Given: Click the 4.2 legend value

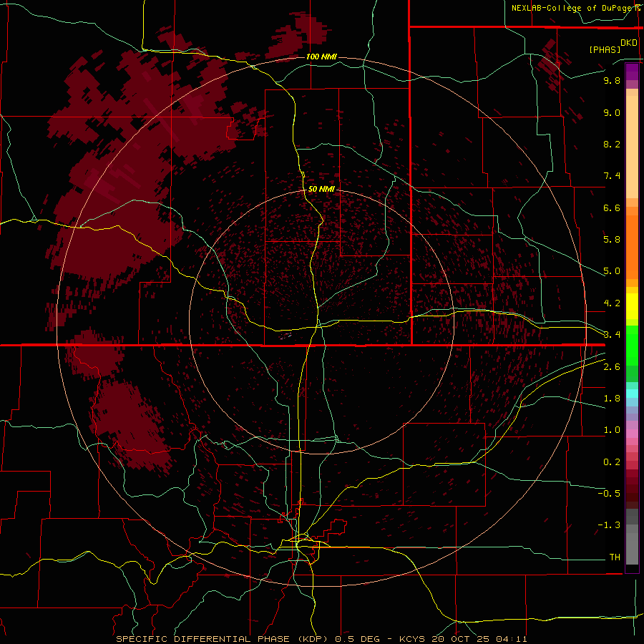Looking at the screenshot, I should [x=612, y=303].
